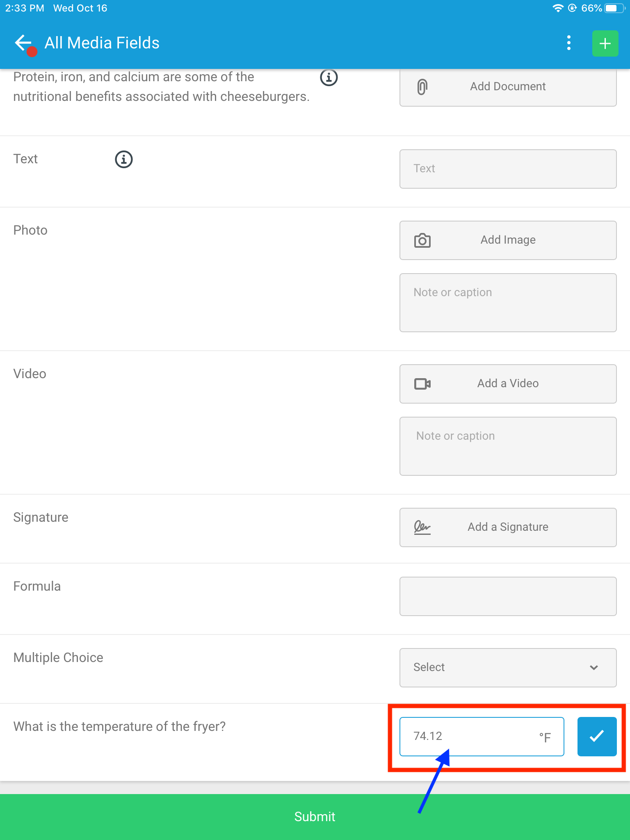The image size is (630, 840).
Task: Open the three-dot overflow menu
Action: 568,43
